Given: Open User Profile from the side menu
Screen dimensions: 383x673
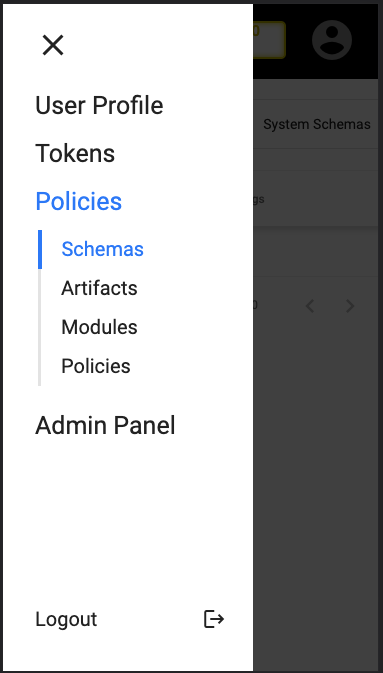Looking at the screenshot, I should (x=99, y=106).
